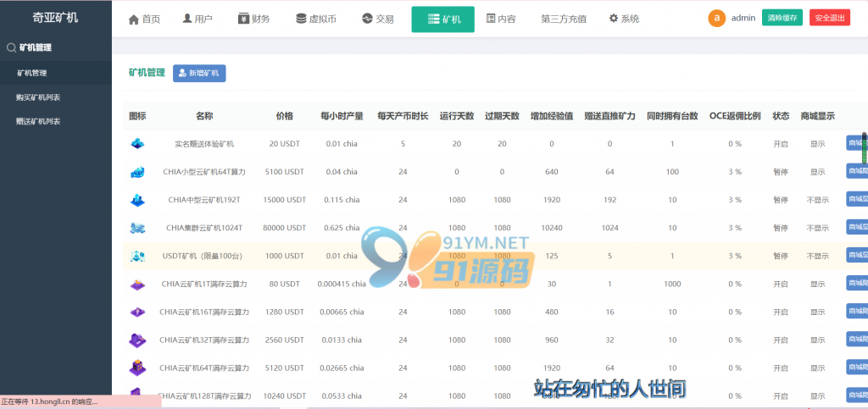Click the blue 商城 button in CHIA云矿机16T满存云算力 row
Viewport: 868px width, 409px height.
857,311
